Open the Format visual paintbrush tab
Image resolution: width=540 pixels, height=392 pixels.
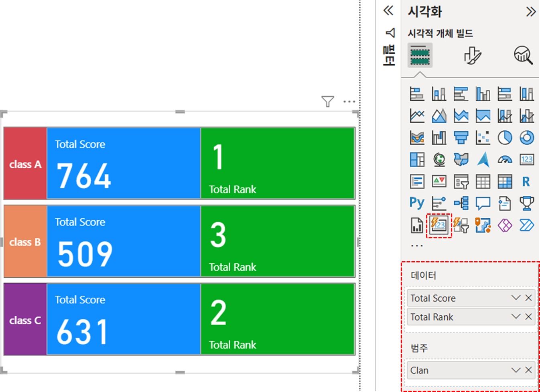pos(472,55)
